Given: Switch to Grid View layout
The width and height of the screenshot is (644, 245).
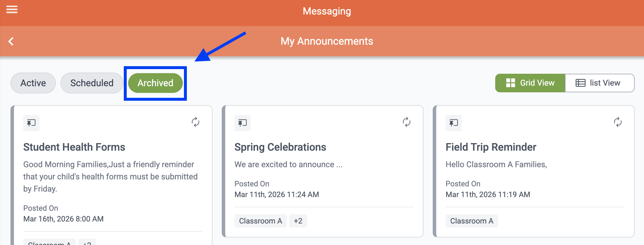Looking at the screenshot, I should tap(530, 83).
